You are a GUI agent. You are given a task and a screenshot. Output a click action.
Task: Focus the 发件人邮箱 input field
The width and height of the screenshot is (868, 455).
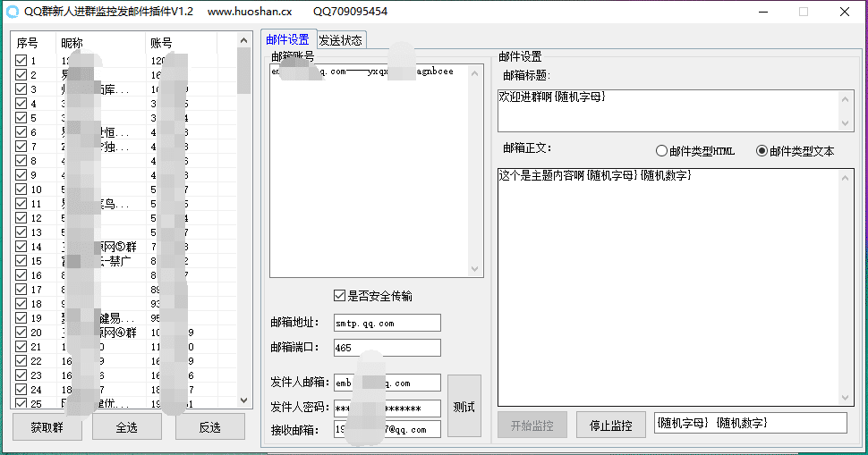[387, 383]
